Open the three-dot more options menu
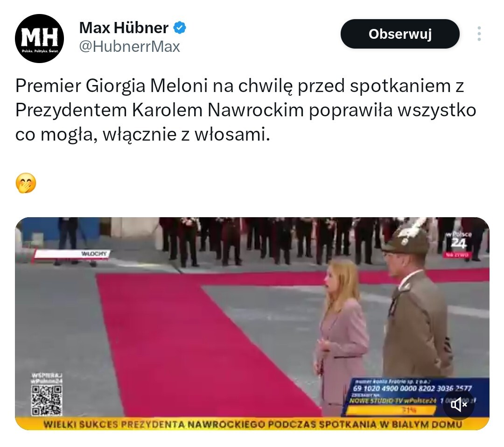504x447 pixels. pos(479,34)
